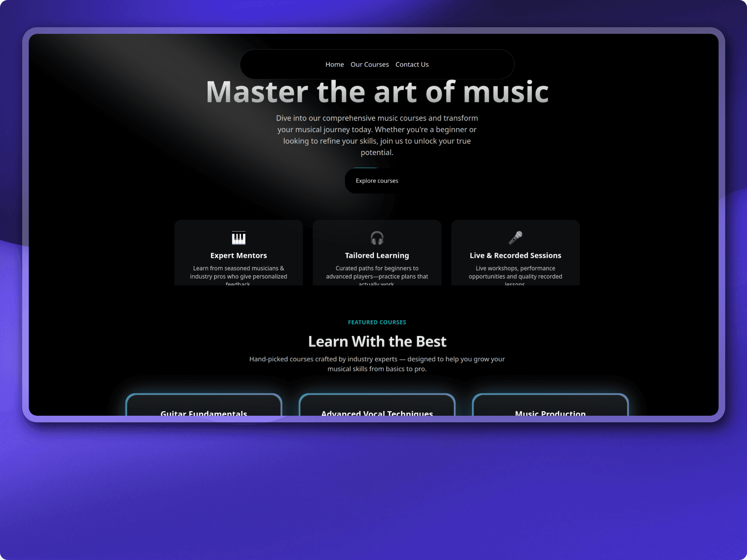Click the headphones icon
The height and width of the screenshot is (560, 747).
(377, 238)
